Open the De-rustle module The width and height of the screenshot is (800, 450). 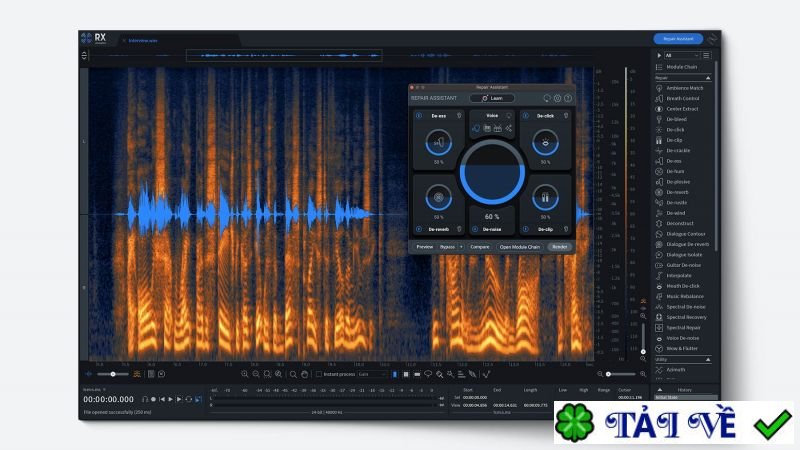[x=671, y=203]
